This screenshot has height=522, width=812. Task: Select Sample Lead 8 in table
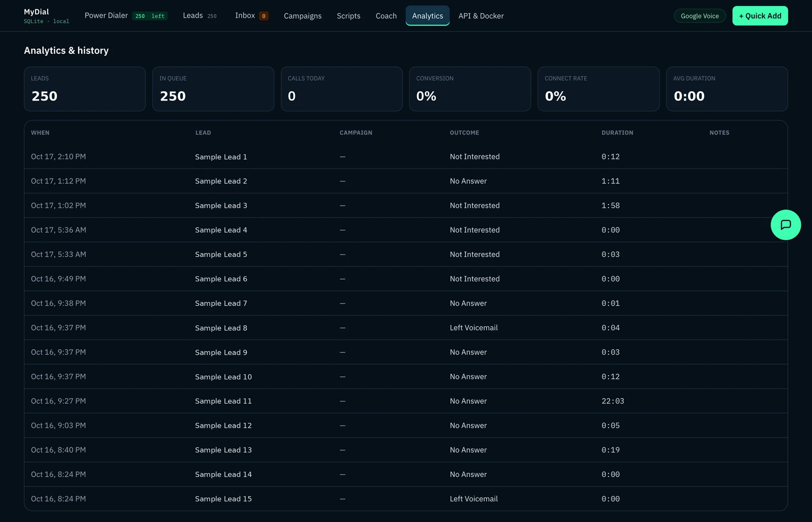tap(221, 328)
